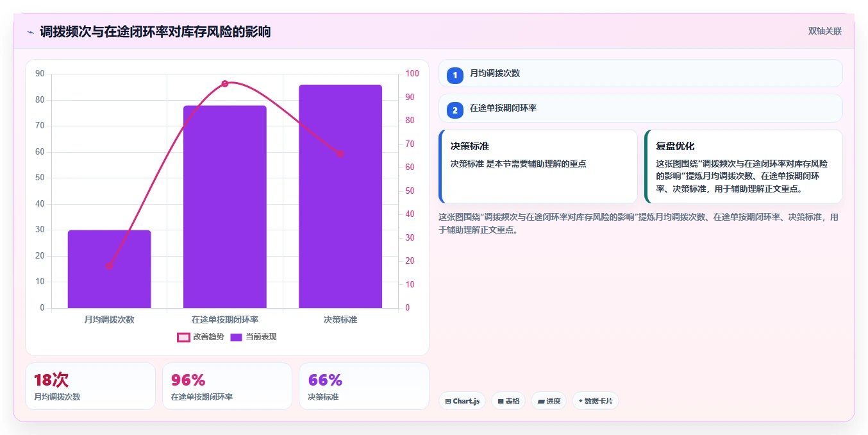Click the 进度 tag chip
Screen dimensions: 868x435
click(x=549, y=401)
